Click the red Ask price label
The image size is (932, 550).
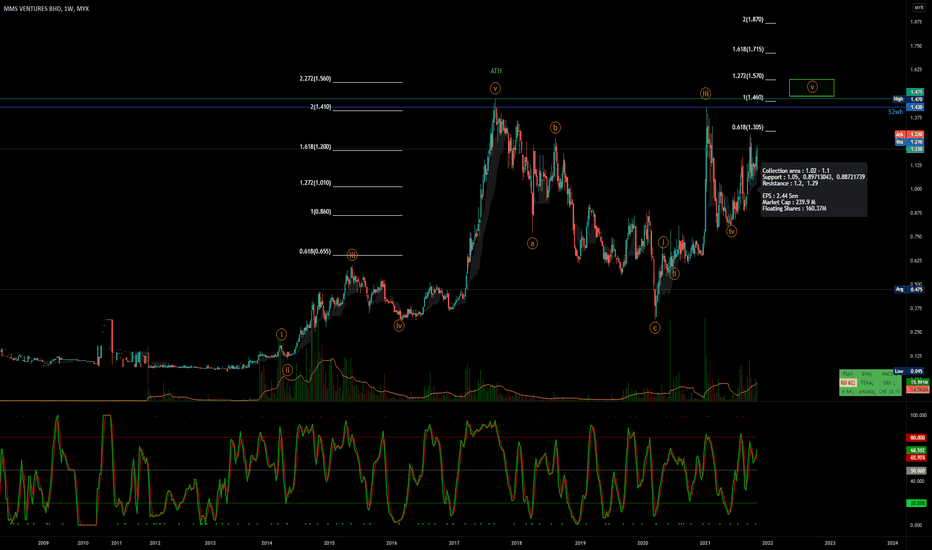click(x=909, y=135)
